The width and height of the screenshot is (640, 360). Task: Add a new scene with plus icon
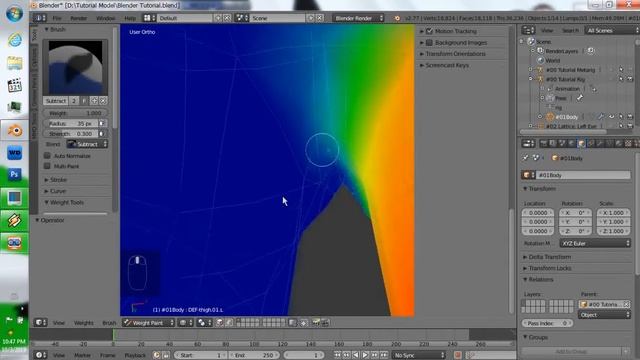[311, 18]
